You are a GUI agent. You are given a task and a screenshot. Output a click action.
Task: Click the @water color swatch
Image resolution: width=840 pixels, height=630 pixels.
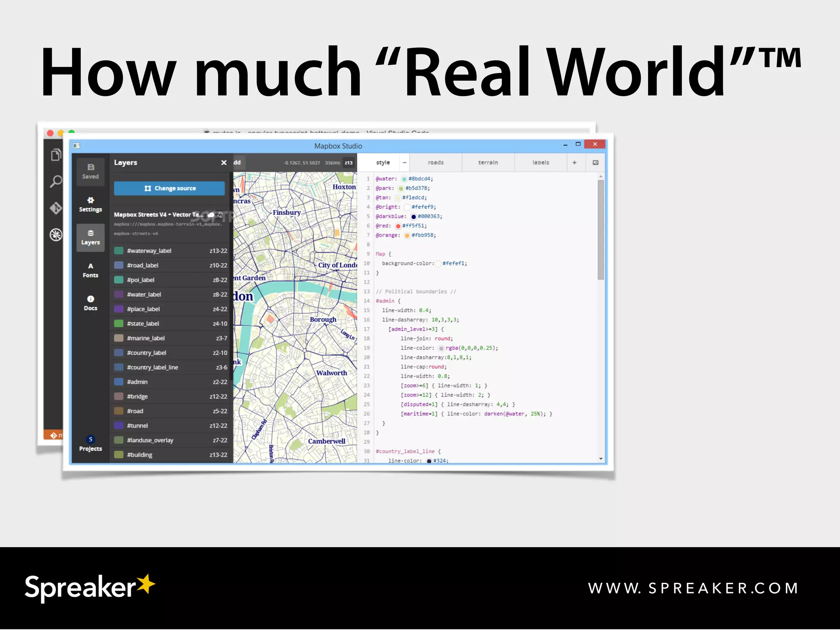(x=404, y=179)
